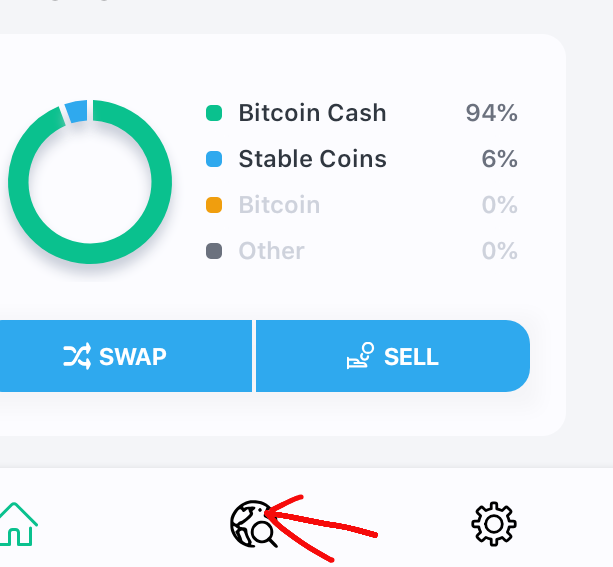Click the hand-with-coin icon on Sell

click(x=360, y=355)
